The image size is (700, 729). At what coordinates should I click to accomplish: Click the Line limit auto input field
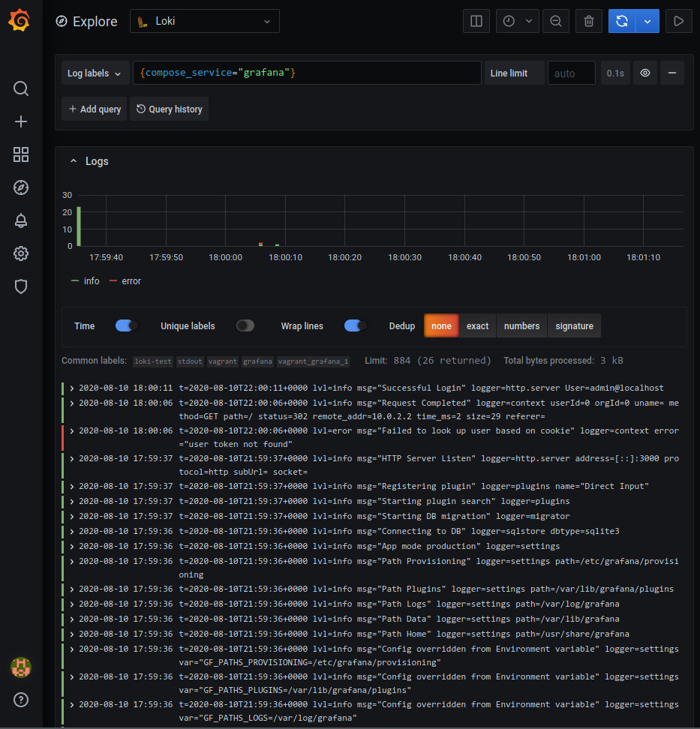[x=572, y=73]
